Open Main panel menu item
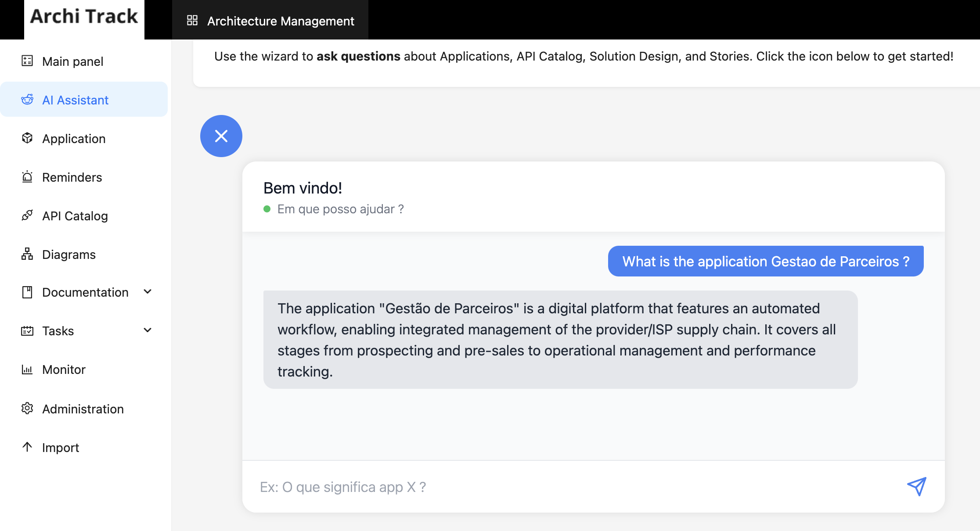Image resolution: width=980 pixels, height=531 pixels. tap(84, 61)
